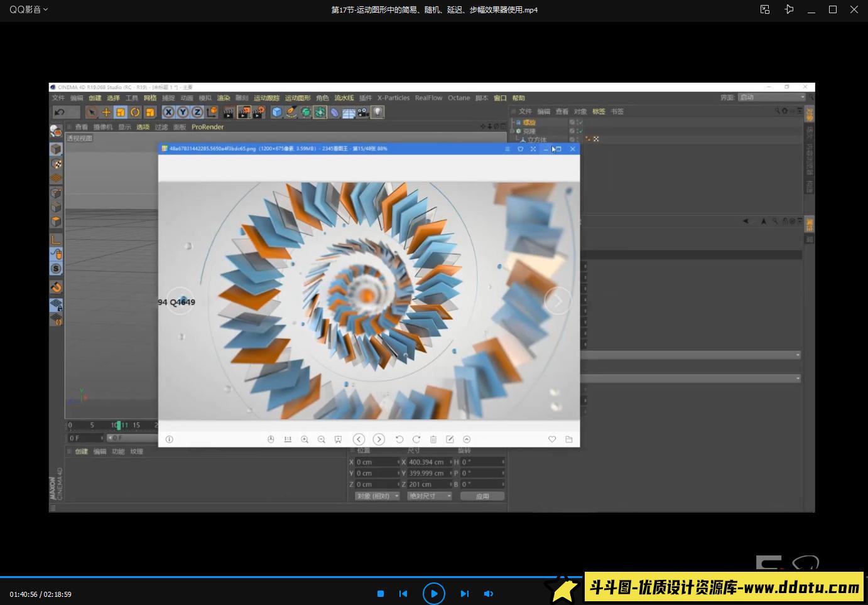The height and width of the screenshot is (605, 868).
Task: Start the image slideshow icon
Action: click(x=338, y=439)
